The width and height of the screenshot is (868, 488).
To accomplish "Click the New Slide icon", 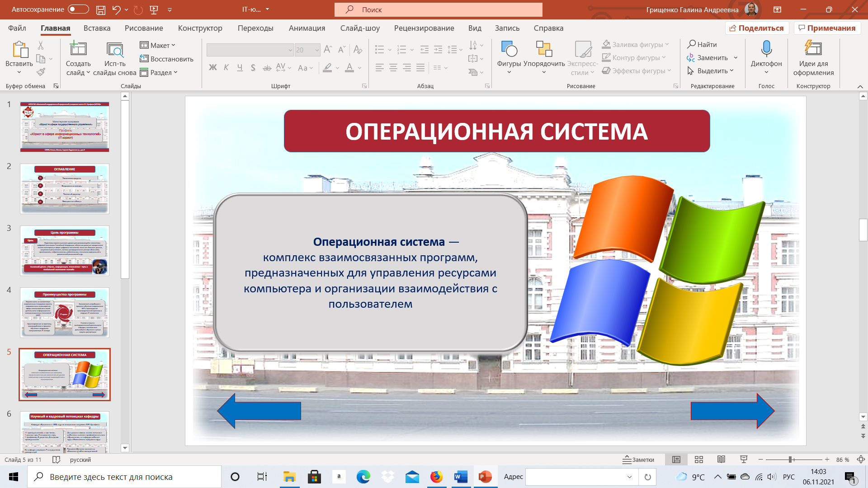I will point(78,49).
